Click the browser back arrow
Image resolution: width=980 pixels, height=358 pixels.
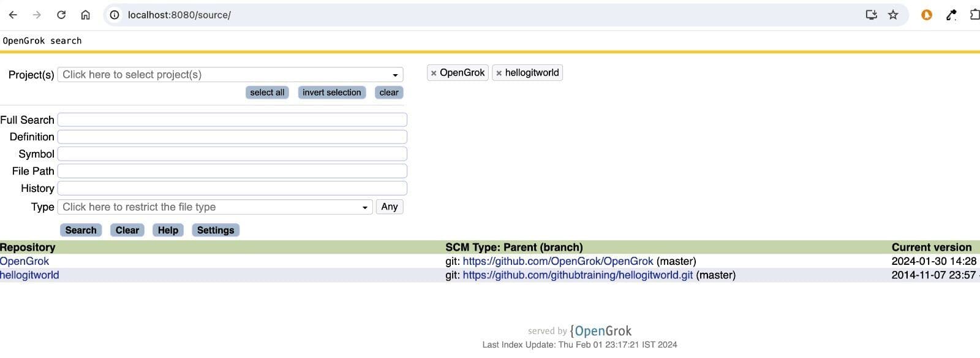13,15
